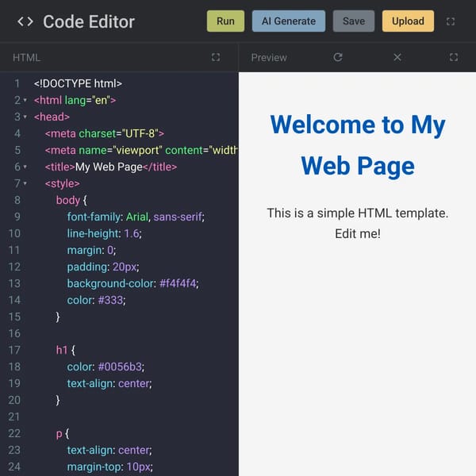Run the code
The width and height of the screenshot is (476, 476).
(x=225, y=21)
